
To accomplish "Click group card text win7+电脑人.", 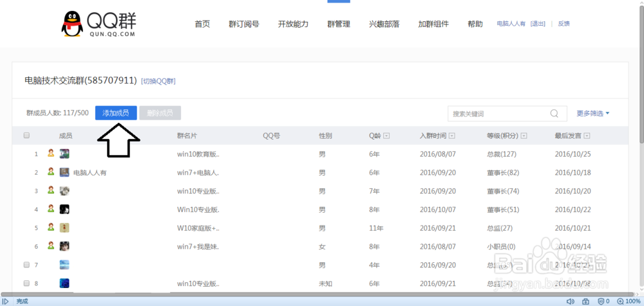I will [198, 173].
